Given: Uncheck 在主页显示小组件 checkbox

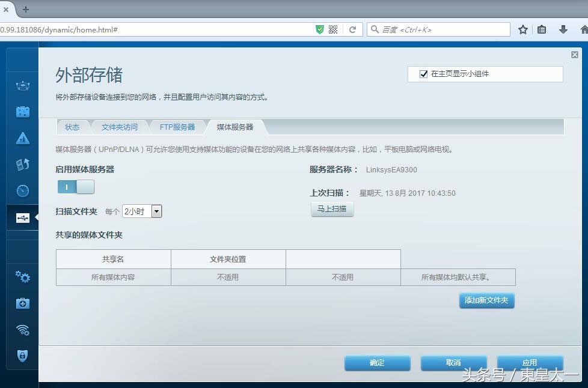Looking at the screenshot, I should pos(424,74).
